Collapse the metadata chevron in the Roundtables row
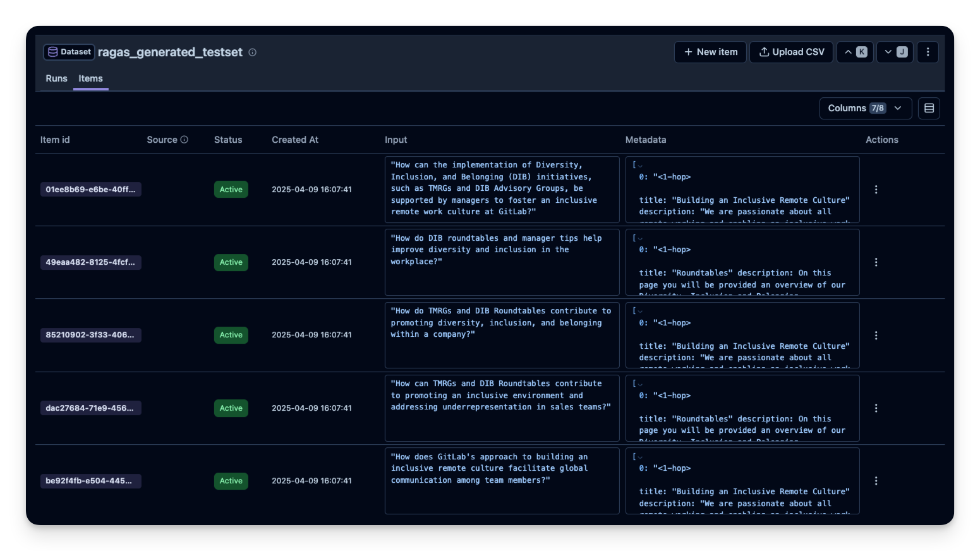The width and height of the screenshot is (980, 551). click(640, 239)
